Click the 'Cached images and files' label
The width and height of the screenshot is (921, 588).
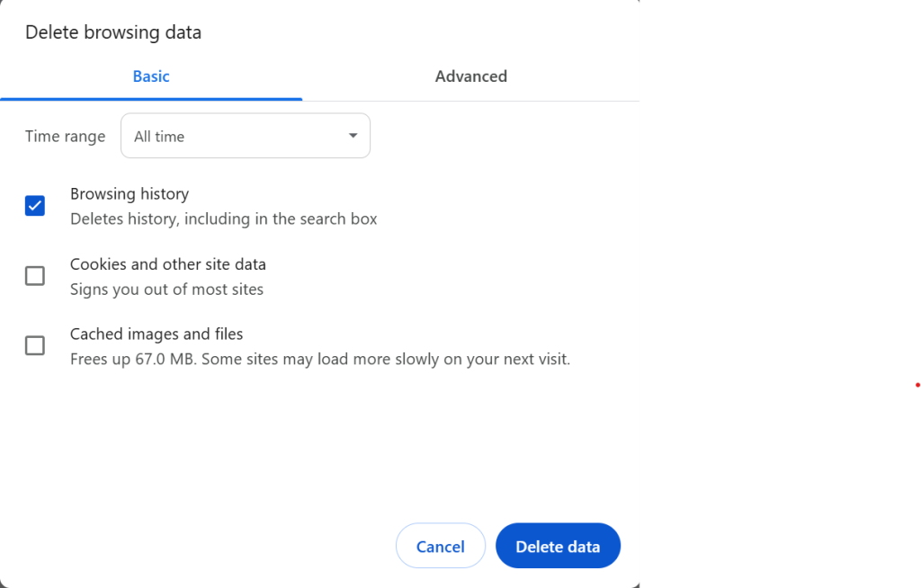(x=156, y=334)
